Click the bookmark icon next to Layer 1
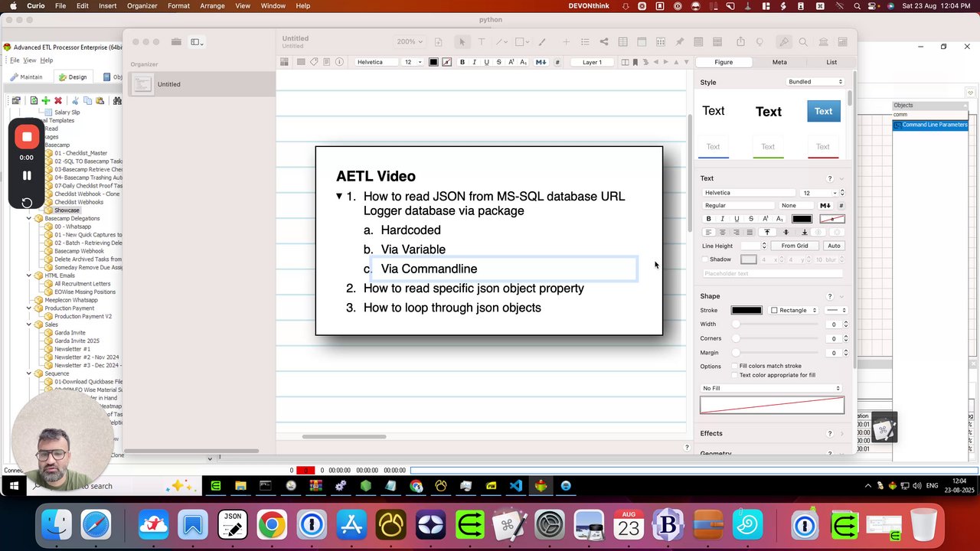980x551 pixels. (x=635, y=62)
